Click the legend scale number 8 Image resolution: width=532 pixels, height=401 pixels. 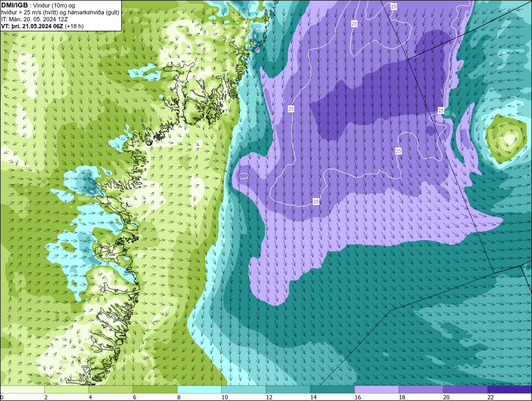click(x=179, y=397)
